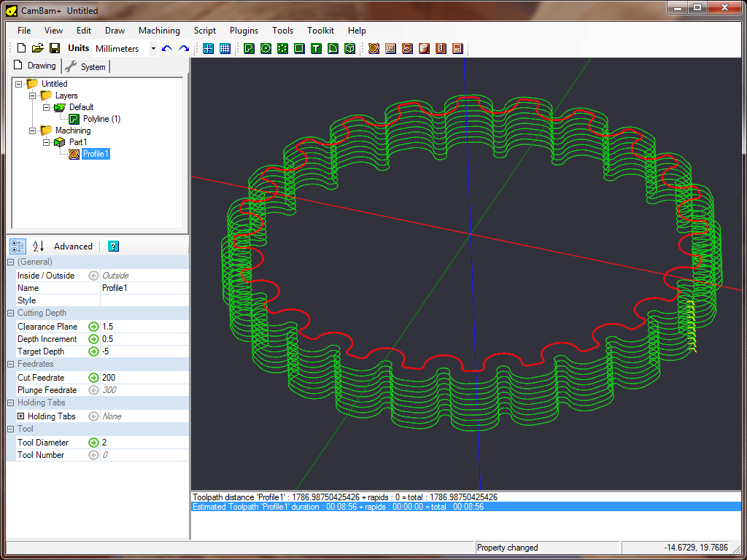Viewport: 747px width, 560px height.
Task: Open the Machining menu
Action: click(159, 31)
